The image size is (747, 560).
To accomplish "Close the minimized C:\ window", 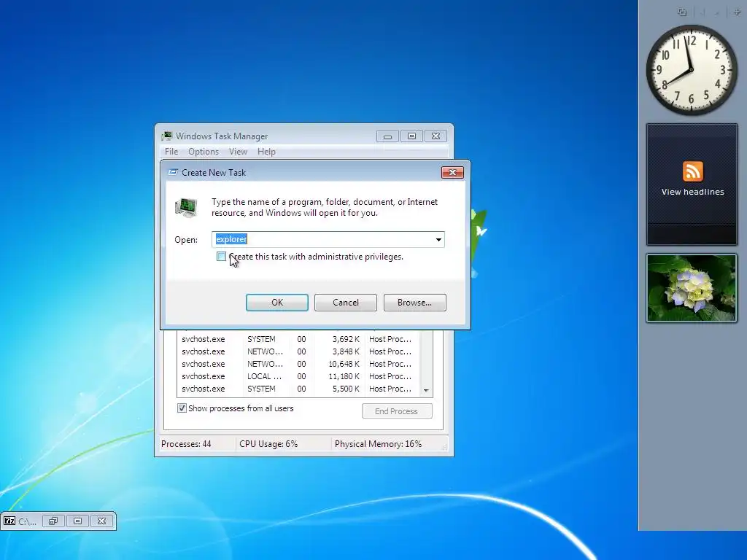I will point(102,521).
